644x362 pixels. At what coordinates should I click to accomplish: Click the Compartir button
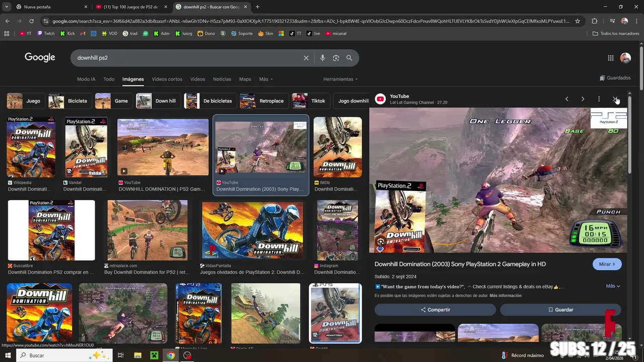click(x=435, y=310)
